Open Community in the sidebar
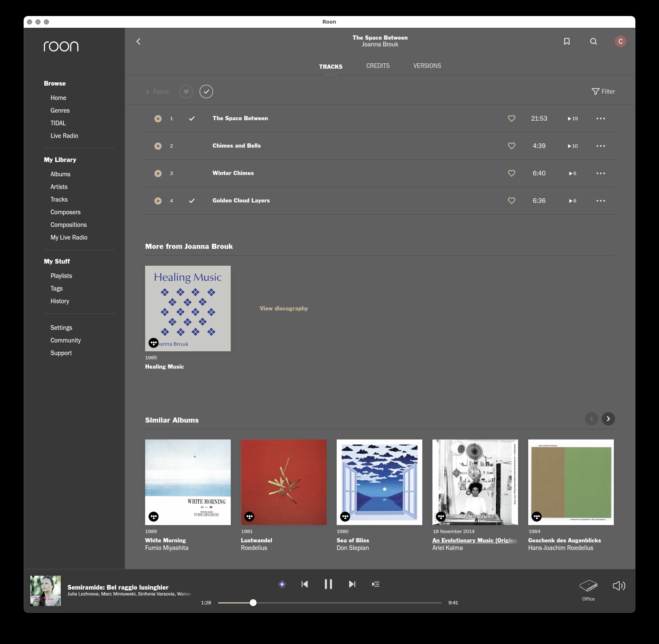This screenshot has width=659, height=644. (x=66, y=340)
